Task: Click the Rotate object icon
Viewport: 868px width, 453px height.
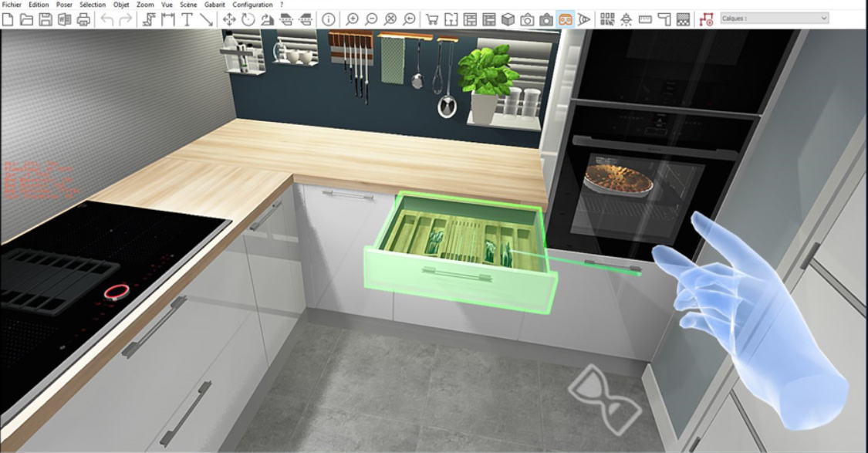Action: click(x=248, y=19)
